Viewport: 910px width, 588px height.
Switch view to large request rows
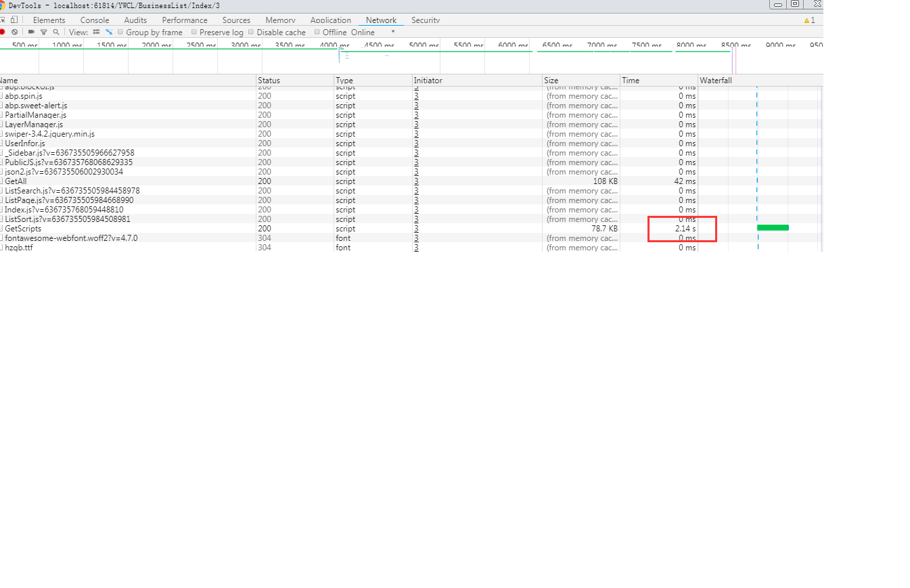point(97,32)
